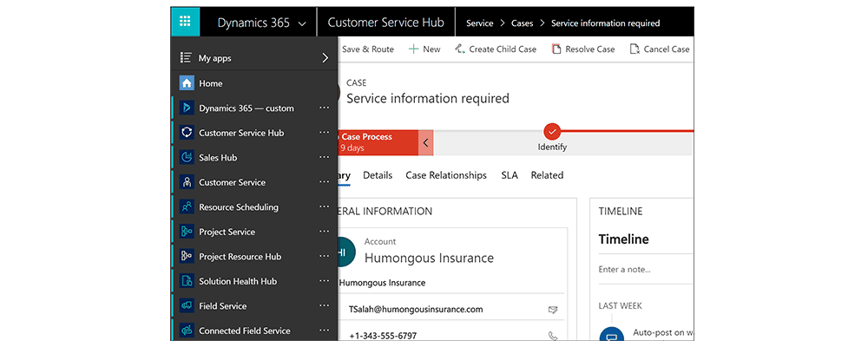Image resolution: width=868 pixels, height=347 pixels.
Task: Select Project Resource Hub app name text
Action: [240, 257]
